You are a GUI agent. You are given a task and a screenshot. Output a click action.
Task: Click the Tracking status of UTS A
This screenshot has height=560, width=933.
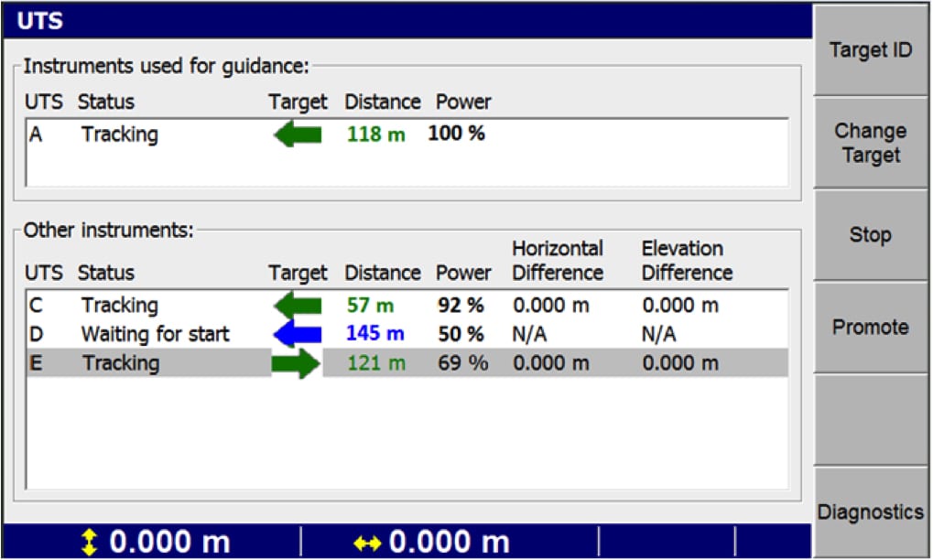(120, 135)
